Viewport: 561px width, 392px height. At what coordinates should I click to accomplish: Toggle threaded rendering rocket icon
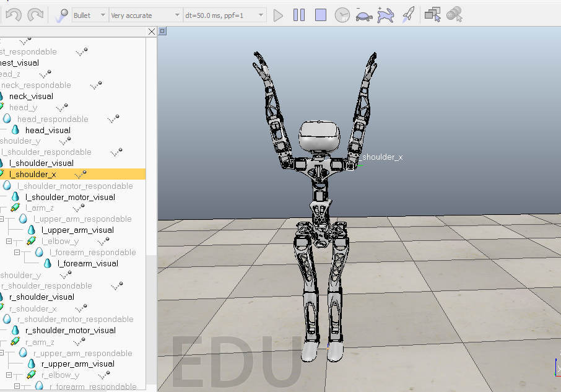[x=407, y=15]
